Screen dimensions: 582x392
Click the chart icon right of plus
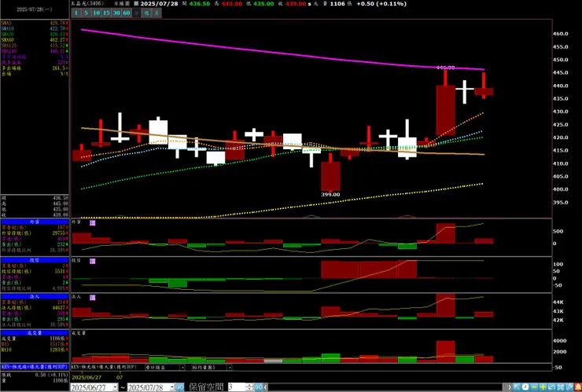(x=551, y=387)
